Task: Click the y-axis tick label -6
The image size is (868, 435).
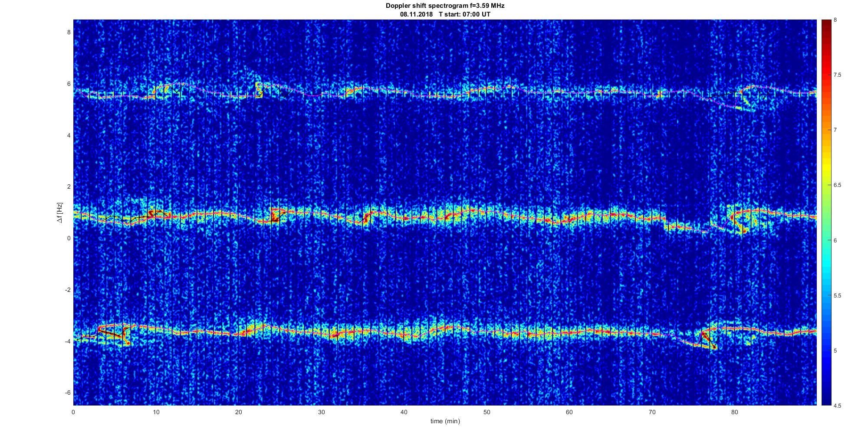Action: click(x=67, y=392)
